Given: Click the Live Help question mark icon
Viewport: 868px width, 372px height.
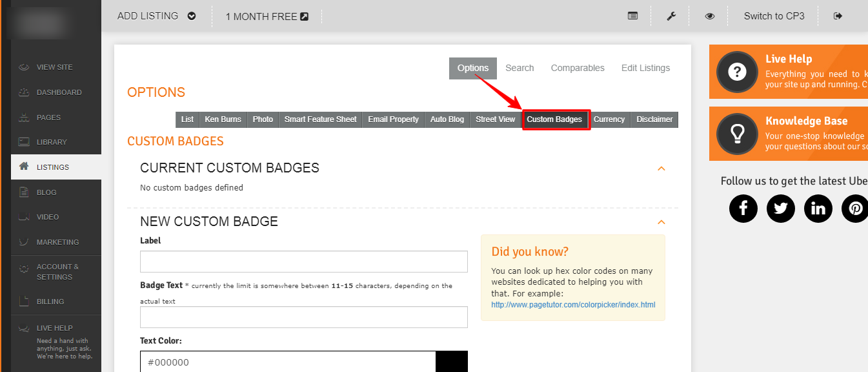Looking at the screenshot, I should point(737,72).
